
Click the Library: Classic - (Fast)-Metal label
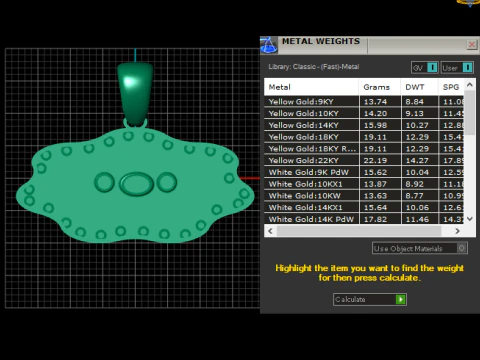point(314,67)
